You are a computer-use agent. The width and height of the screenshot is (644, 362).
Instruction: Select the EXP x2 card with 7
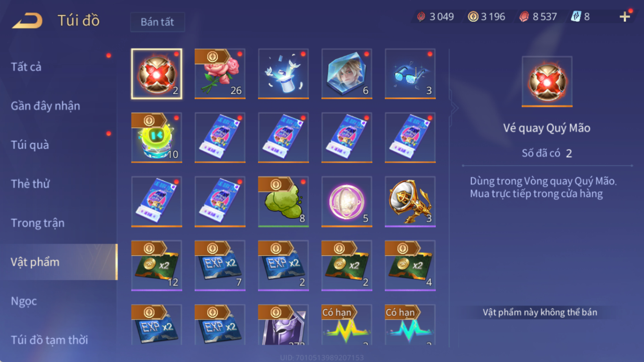220,266
